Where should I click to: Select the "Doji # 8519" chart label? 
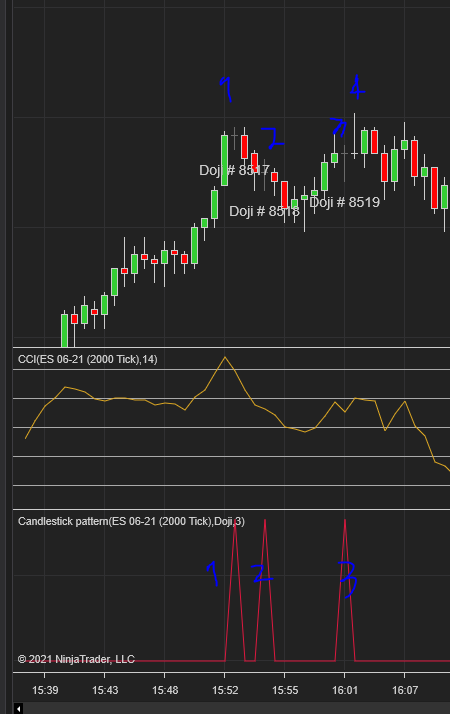click(x=344, y=202)
